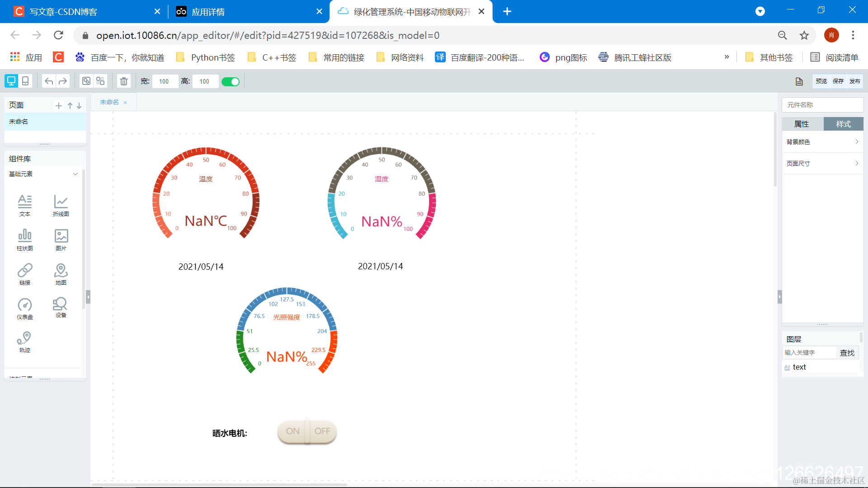
Task: Click the undo arrow in toolbar
Action: coord(49,81)
